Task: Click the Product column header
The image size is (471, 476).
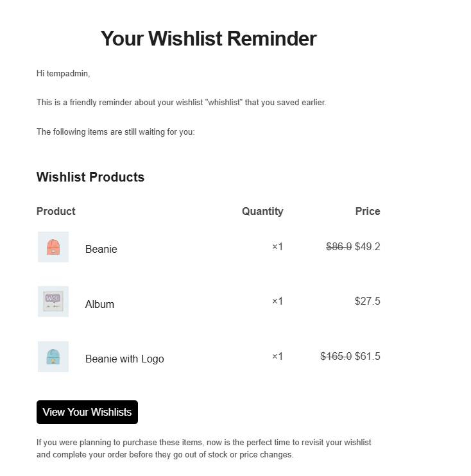Action: tap(56, 212)
